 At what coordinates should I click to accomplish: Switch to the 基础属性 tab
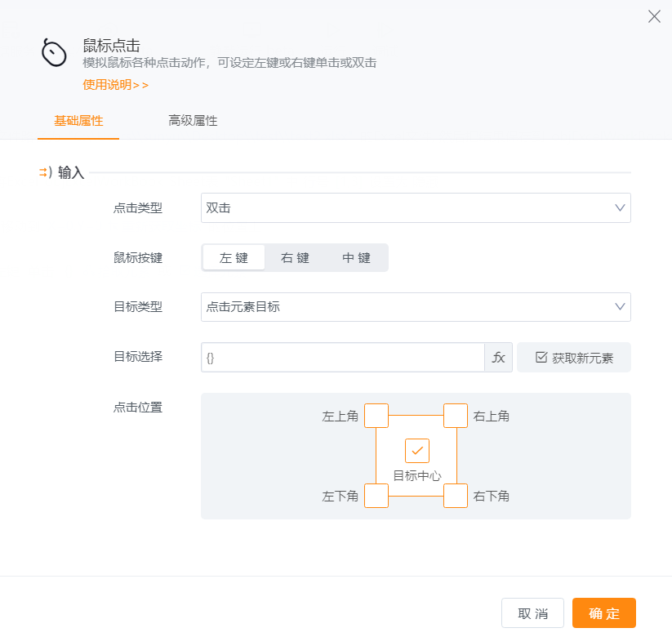pos(78,121)
